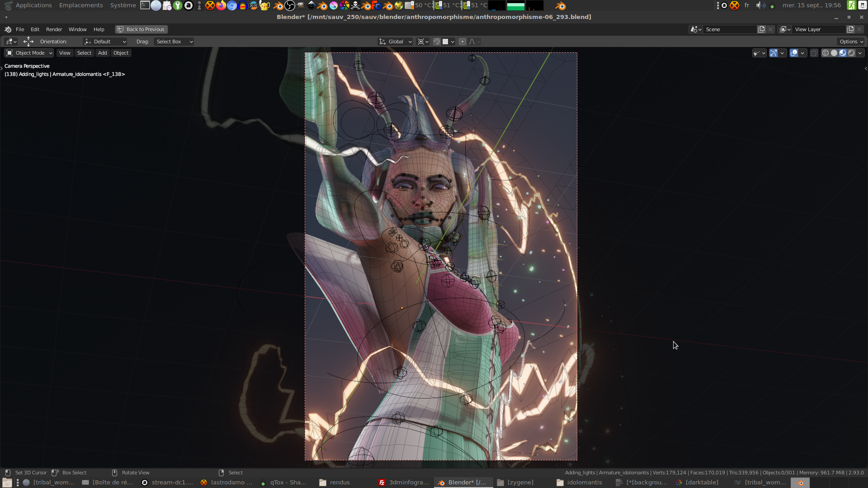The height and width of the screenshot is (488, 868).
Task: Launch Firefox from the top panel
Action: [221, 5]
